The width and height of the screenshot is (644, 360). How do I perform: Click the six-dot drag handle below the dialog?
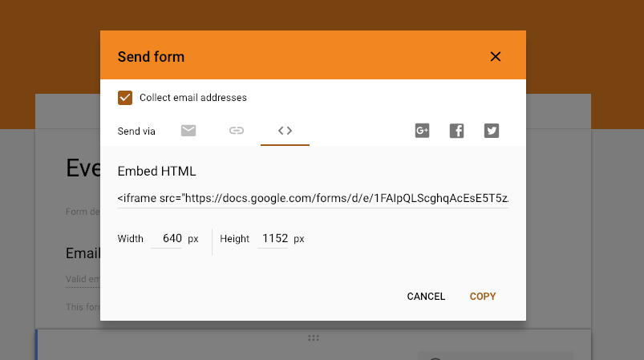[x=314, y=338]
